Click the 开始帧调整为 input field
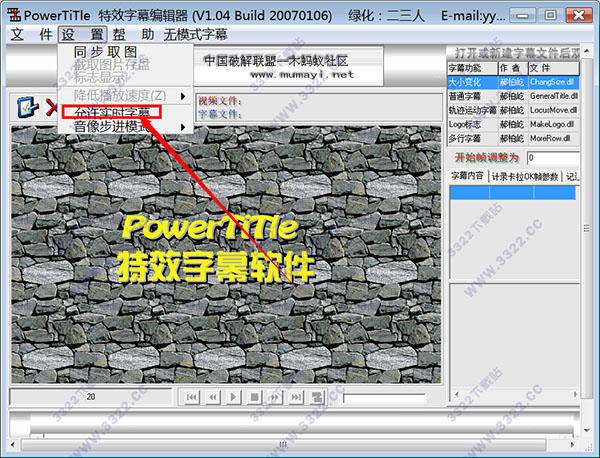This screenshot has width=600, height=458. tap(553, 158)
